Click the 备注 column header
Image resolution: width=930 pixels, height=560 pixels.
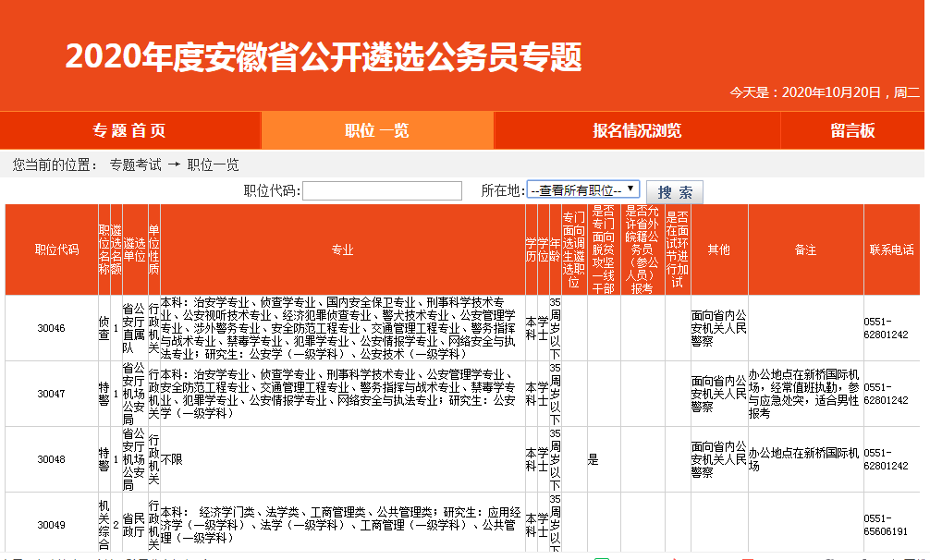pos(804,250)
